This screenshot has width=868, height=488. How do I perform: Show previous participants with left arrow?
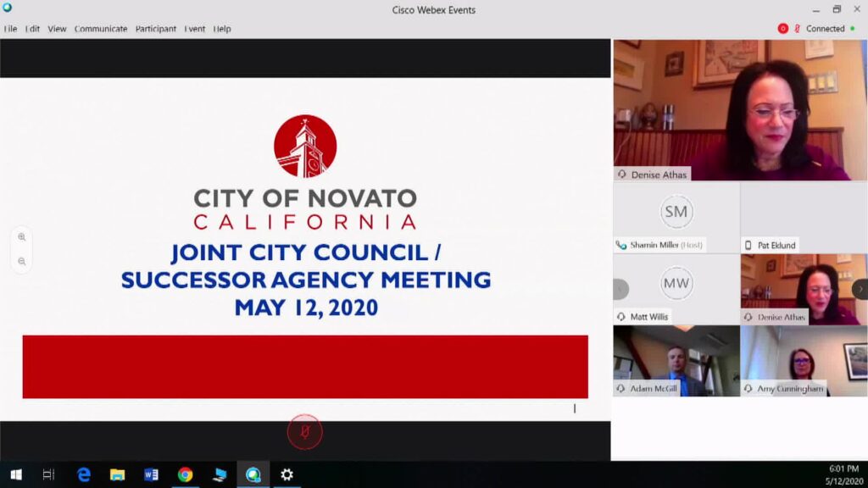(x=620, y=289)
